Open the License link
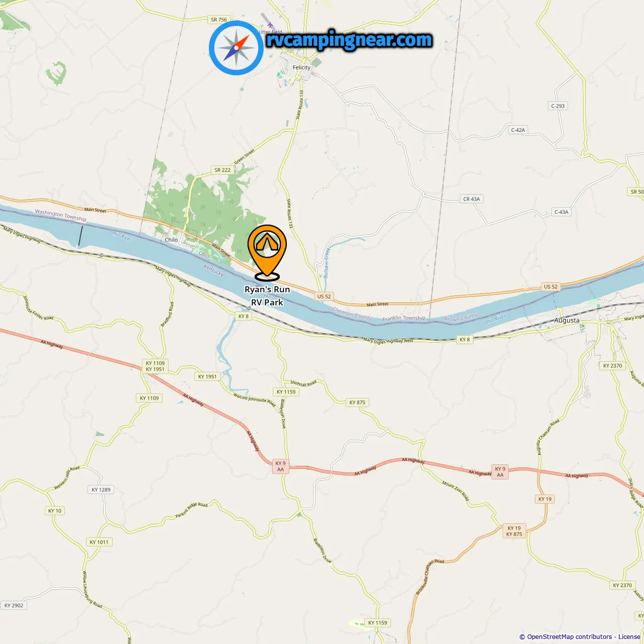644x644 pixels. 629,636
